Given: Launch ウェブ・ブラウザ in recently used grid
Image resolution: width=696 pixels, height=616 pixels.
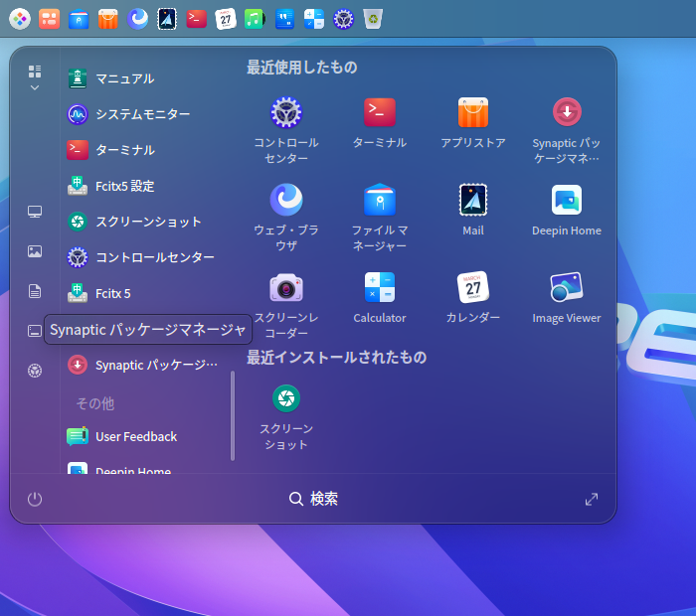Looking at the screenshot, I should click(x=286, y=218).
